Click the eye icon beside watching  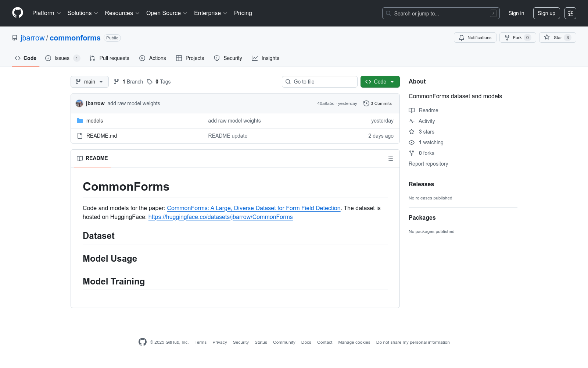tap(412, 142)
